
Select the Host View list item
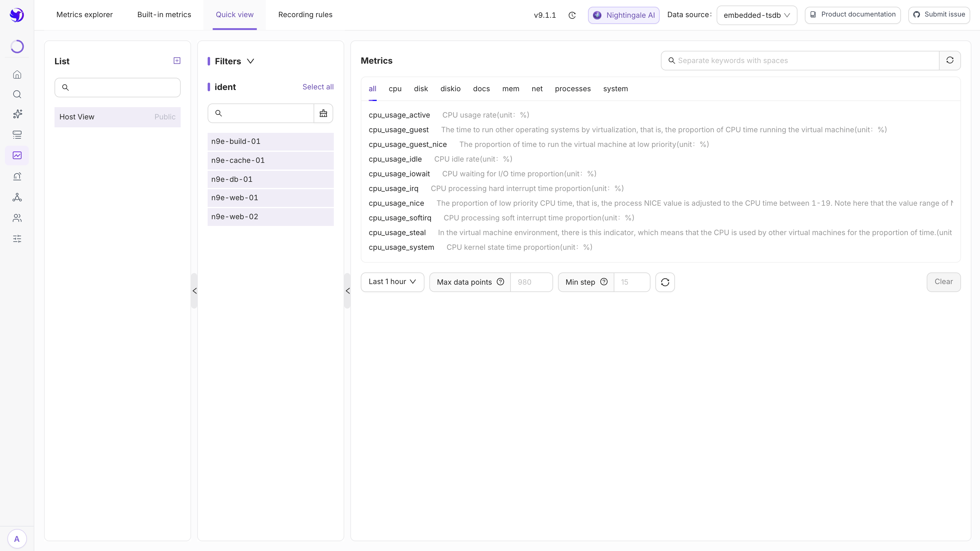[x=117, y=117]
